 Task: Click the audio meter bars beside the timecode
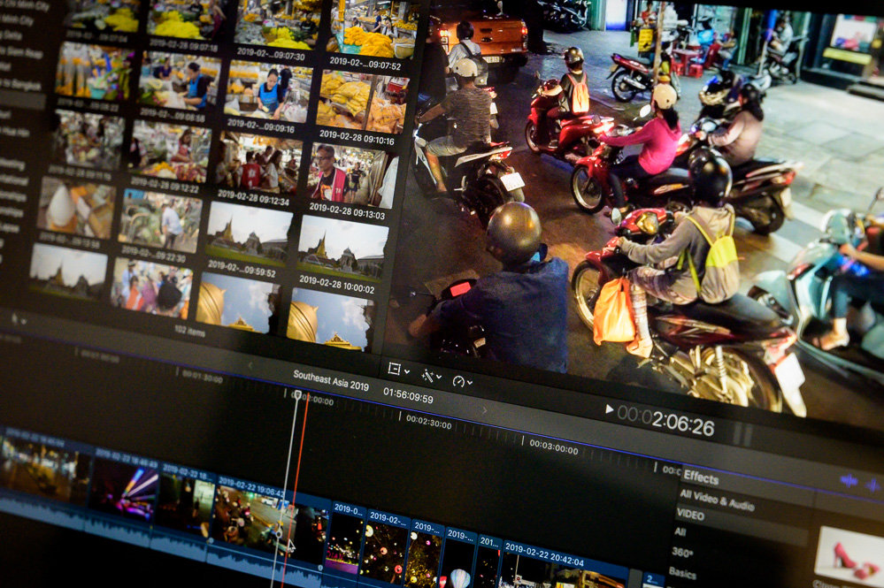pos(742,433)
